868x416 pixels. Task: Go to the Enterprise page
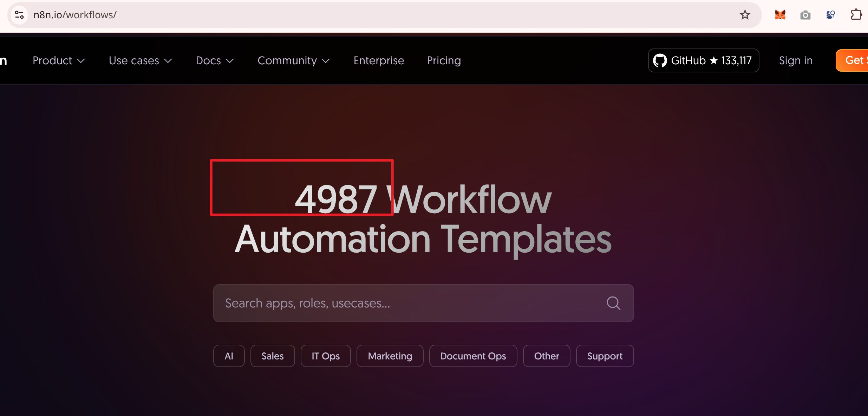tap(379, 60)
